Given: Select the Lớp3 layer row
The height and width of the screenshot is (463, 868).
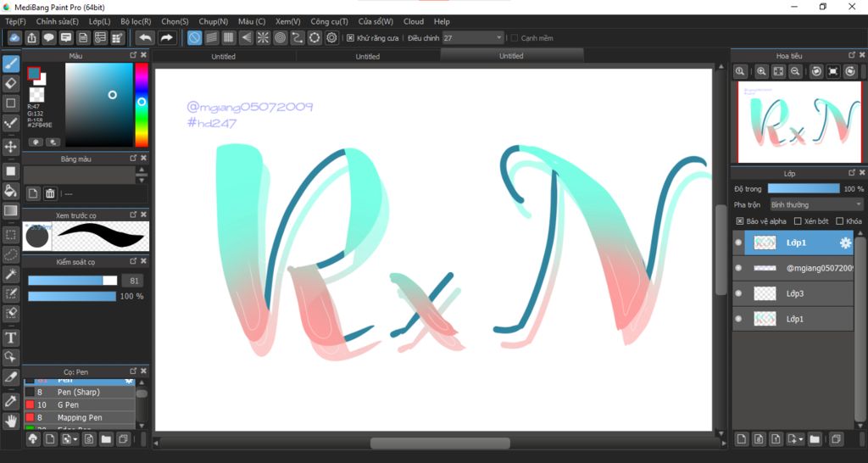Looking at the screenshot, I should [793, 293].
